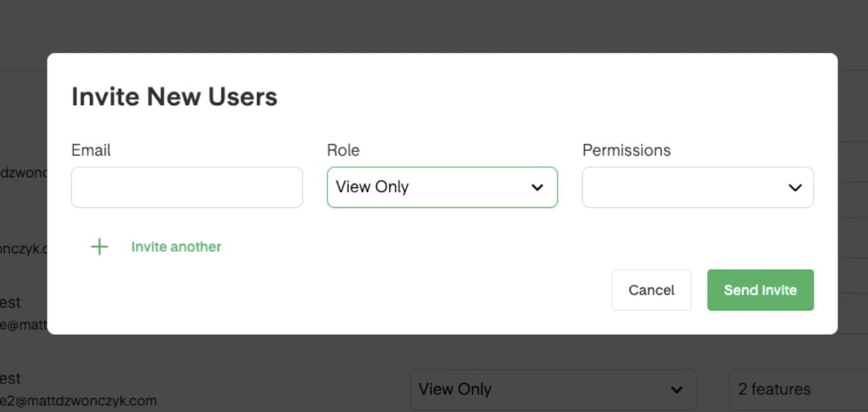
Task: Click the e2@mattdzwonczyk.com email in background list
Action: click(x=78, y=401)
